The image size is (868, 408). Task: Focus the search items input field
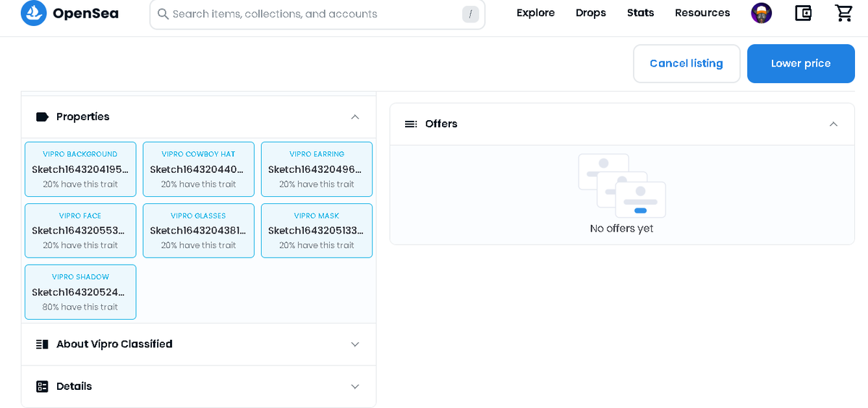317,14
